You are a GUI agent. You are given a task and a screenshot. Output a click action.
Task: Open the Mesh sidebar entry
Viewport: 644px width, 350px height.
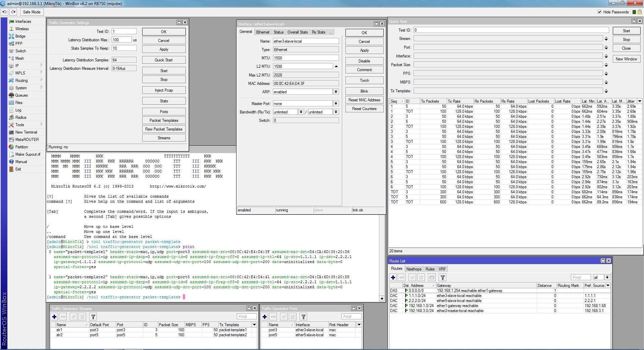pyautogui.click(x=19, y=58)
